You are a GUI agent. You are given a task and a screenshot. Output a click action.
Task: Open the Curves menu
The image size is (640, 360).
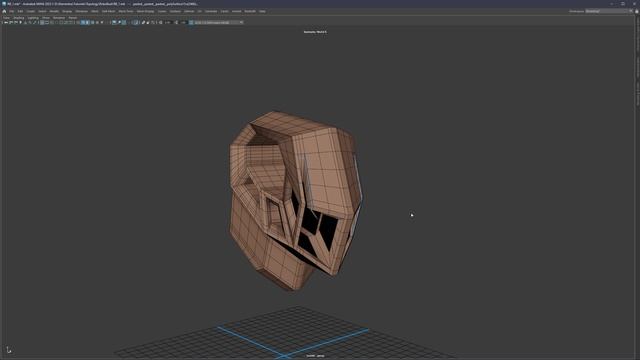162,11
